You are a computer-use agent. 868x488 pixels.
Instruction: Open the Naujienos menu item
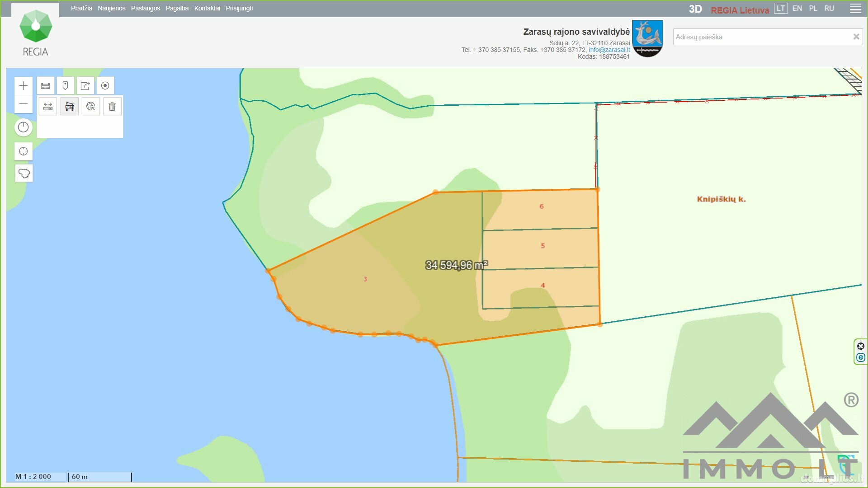coord(112,8)
